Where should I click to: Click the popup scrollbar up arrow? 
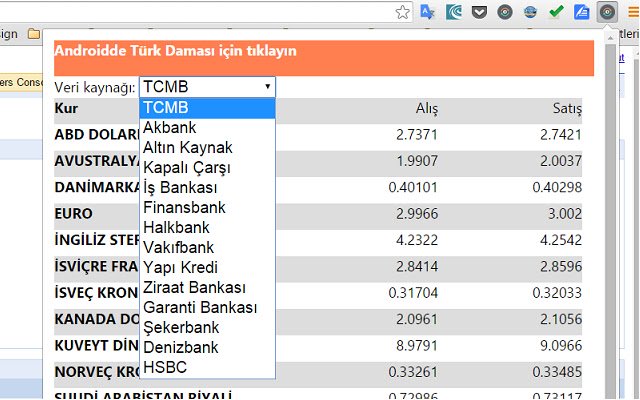[610, 38]
